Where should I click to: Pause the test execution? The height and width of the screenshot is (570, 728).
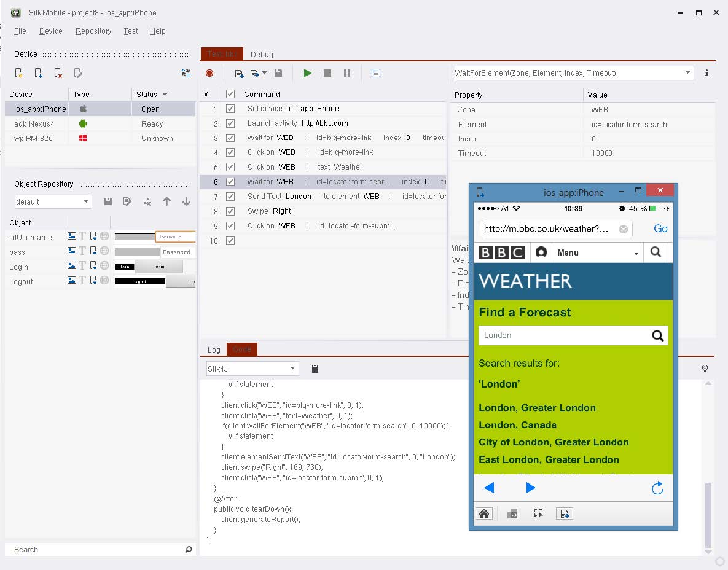[x=347, y=73]
